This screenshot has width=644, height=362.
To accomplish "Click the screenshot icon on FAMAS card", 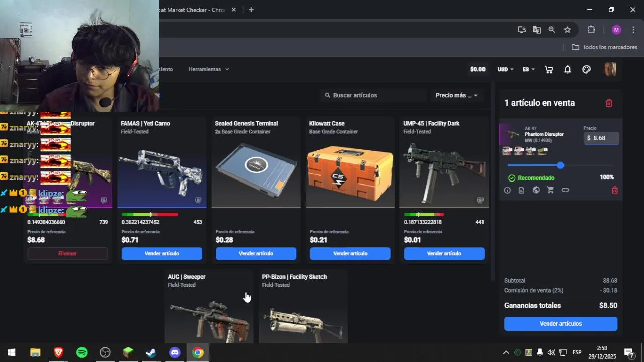I will [198, 200].
